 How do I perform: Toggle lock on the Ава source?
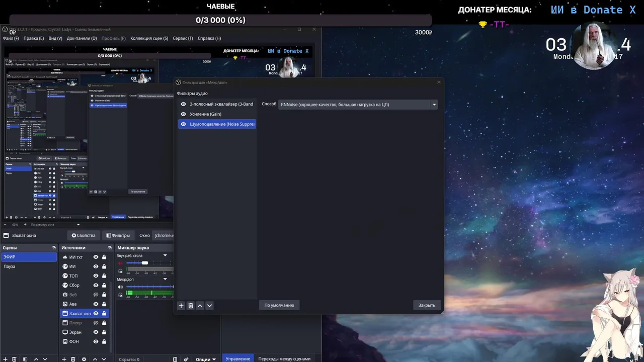point(104,304)
